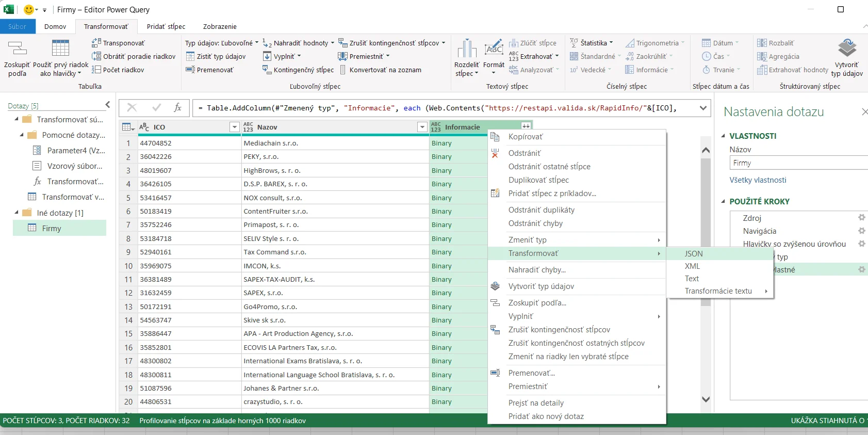Collapse POUŽITÉ KROKY section
The image size is (868, 435).
(x=723, y=202)
